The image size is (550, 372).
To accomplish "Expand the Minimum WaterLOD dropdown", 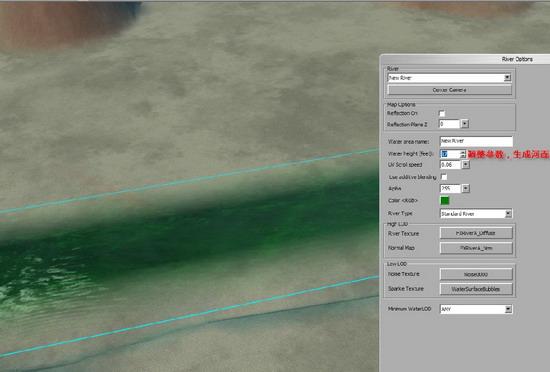I will tap(476, 309).
